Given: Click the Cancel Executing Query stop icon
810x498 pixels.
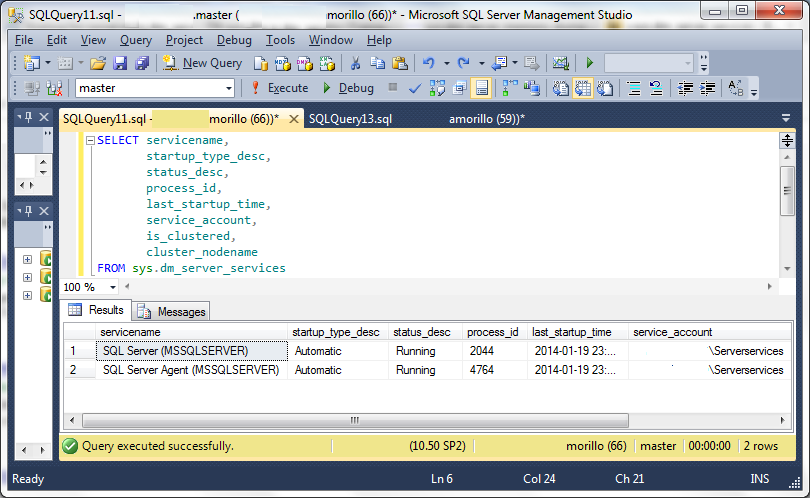Looking at the screenshot, I should pyautogui.click(x=393, y=87).
